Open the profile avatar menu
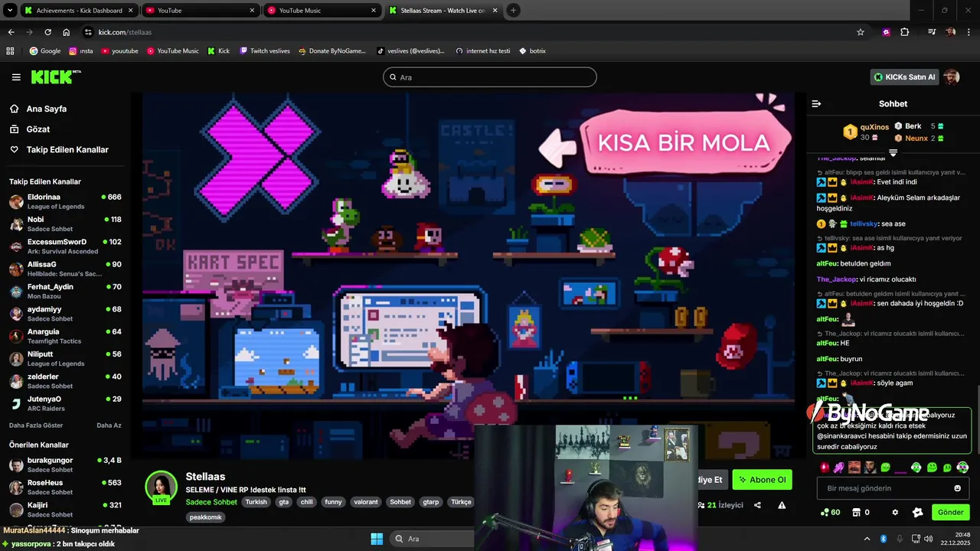The height and width of the screenshot is (551, 980). pyautogui.click(x=951, y=77)
